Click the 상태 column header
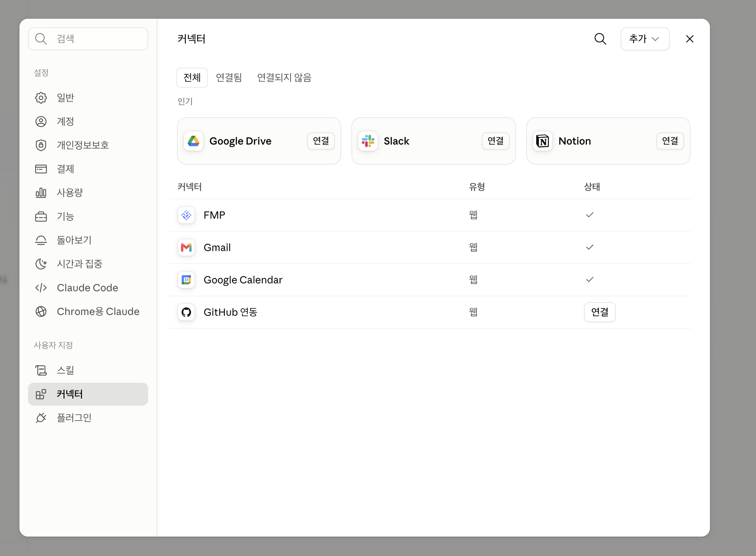 pyautogui.click(x=592, y=187)
